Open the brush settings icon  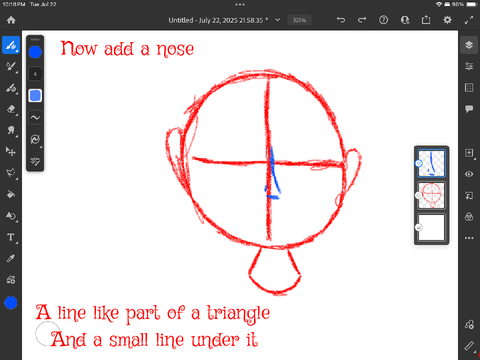[x=35, y=139]
